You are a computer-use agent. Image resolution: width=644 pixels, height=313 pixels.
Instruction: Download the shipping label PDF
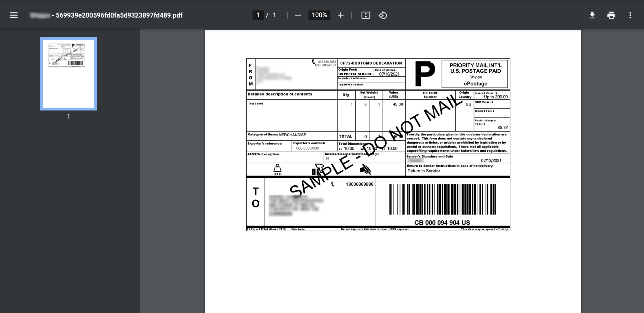[592, 15]
